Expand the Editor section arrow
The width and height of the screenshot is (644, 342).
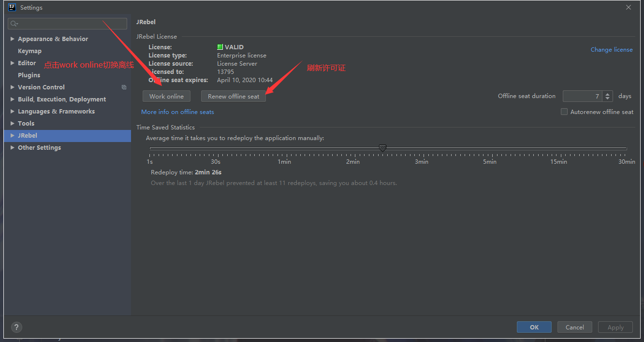13,63
